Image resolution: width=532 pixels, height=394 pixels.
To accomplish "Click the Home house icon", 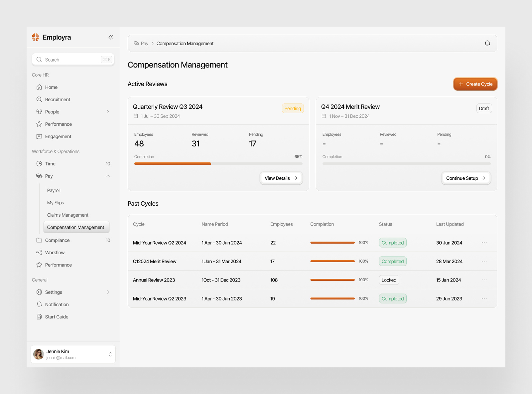I will click(39, 87).
